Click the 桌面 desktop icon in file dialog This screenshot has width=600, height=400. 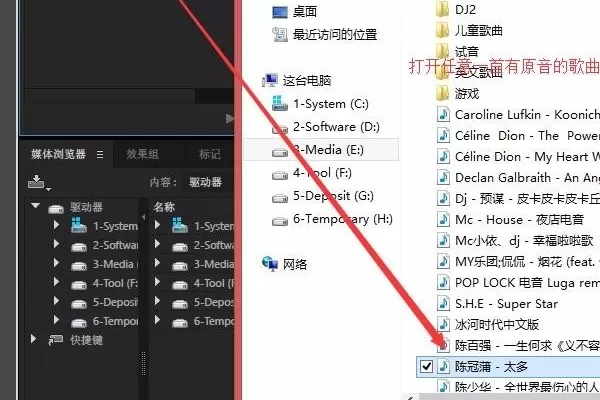(x=280, y=12)
